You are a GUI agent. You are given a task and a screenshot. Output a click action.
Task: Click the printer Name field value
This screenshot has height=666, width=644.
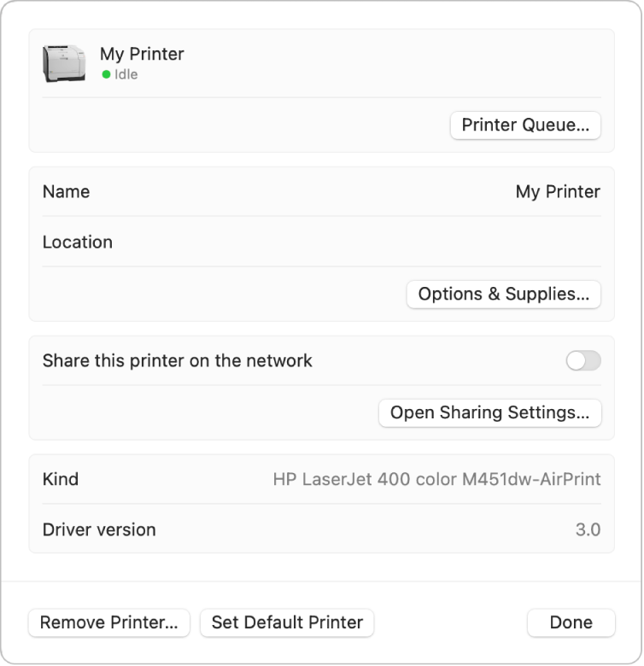click(x=558, y=192)
